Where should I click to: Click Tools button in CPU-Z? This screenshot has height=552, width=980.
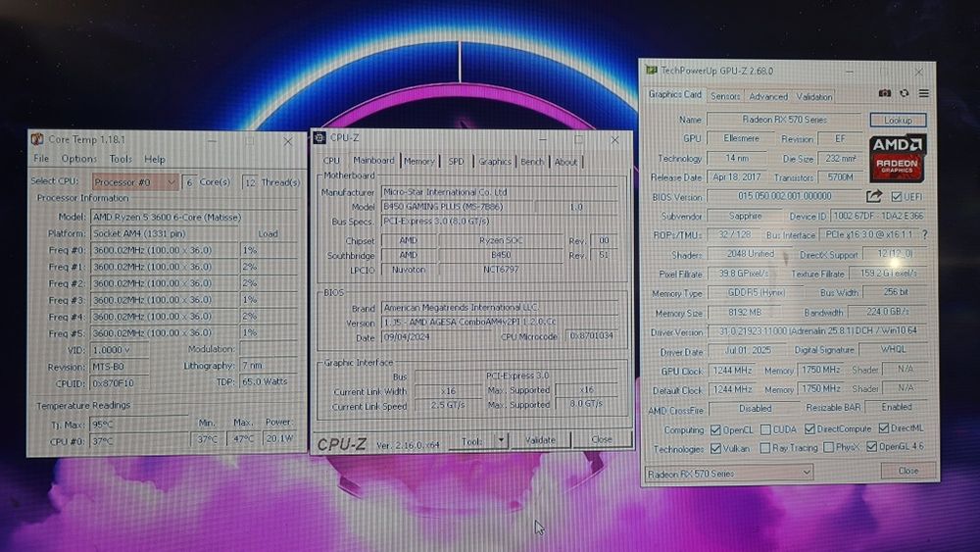[472, 441]
